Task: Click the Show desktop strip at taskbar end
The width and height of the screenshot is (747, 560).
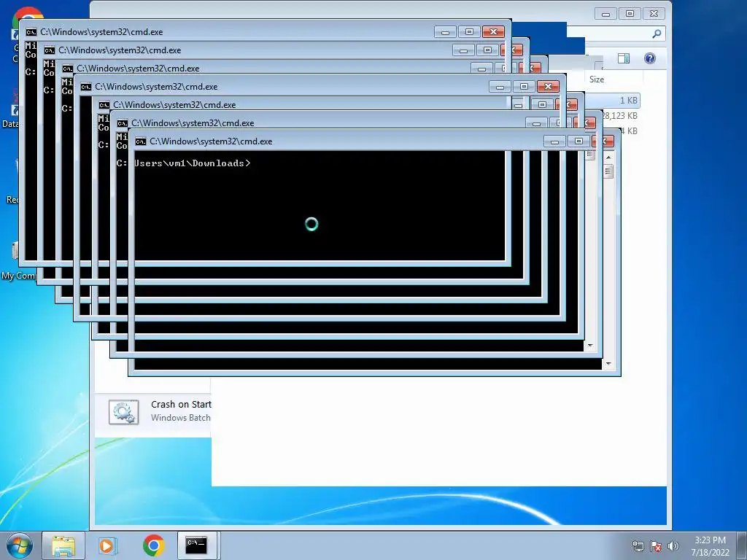Action: [742, 545]
